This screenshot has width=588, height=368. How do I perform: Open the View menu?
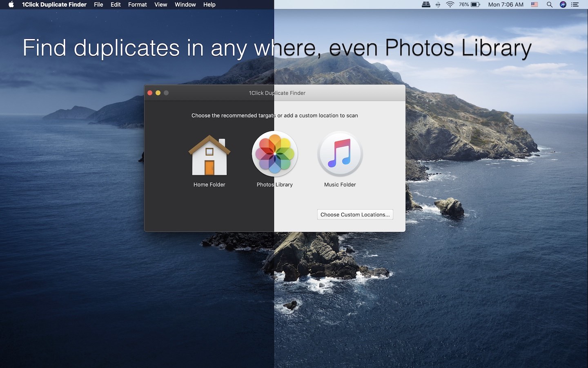point(161,4)
